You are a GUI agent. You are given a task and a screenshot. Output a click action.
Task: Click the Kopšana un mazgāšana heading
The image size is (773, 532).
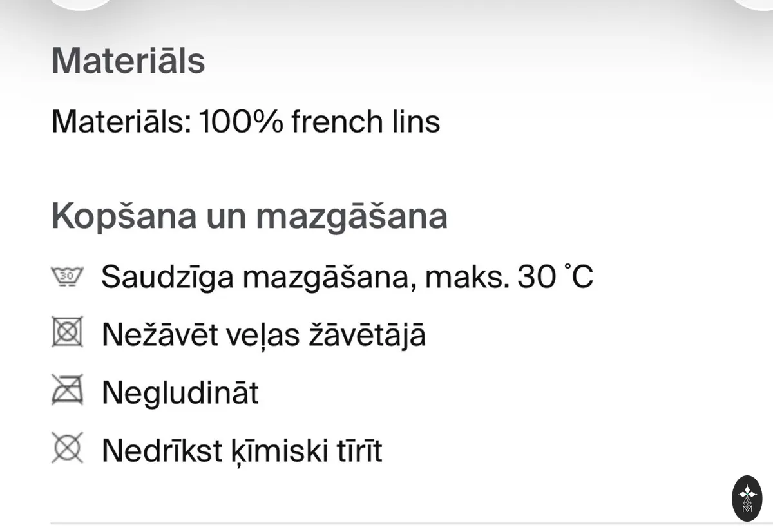(x=249, y=216)
